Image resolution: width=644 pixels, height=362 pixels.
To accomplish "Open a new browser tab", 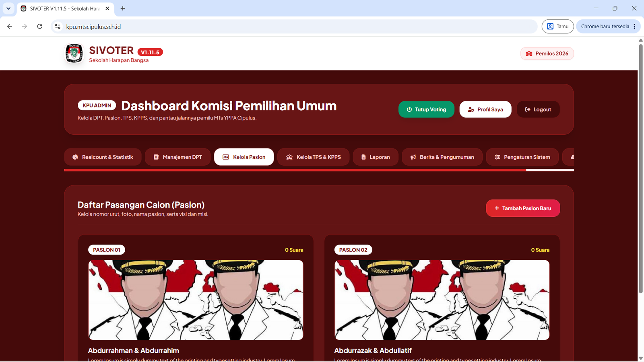I will coord(123,8).
